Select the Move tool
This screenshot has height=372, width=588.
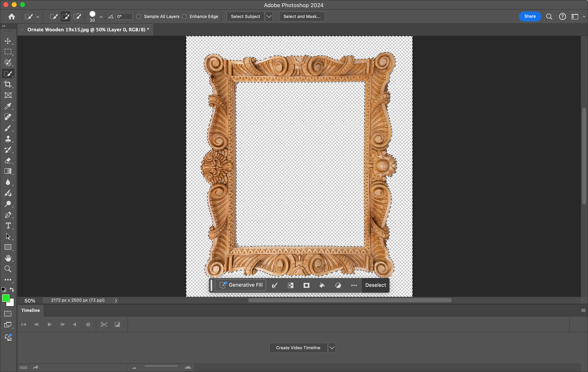(x=8, y=41)
